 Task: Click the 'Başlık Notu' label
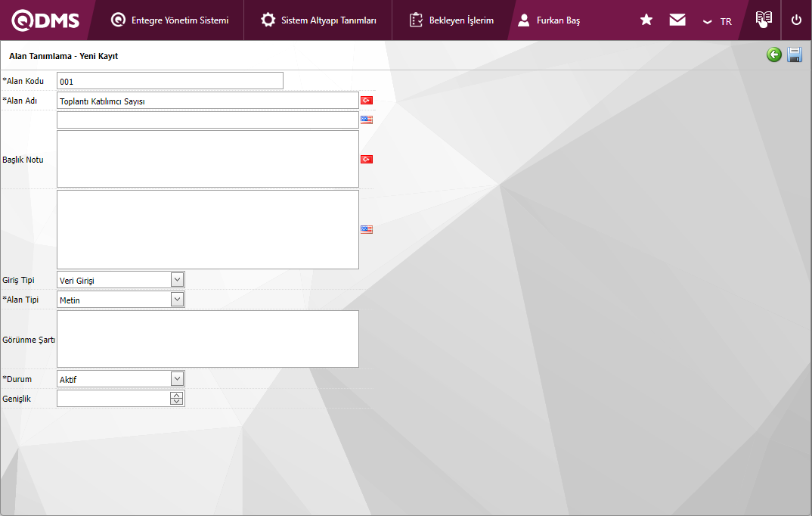(23, 160)
